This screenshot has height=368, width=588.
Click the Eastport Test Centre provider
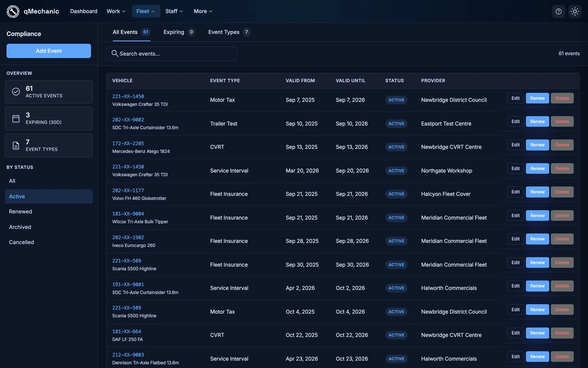(446, 123)
